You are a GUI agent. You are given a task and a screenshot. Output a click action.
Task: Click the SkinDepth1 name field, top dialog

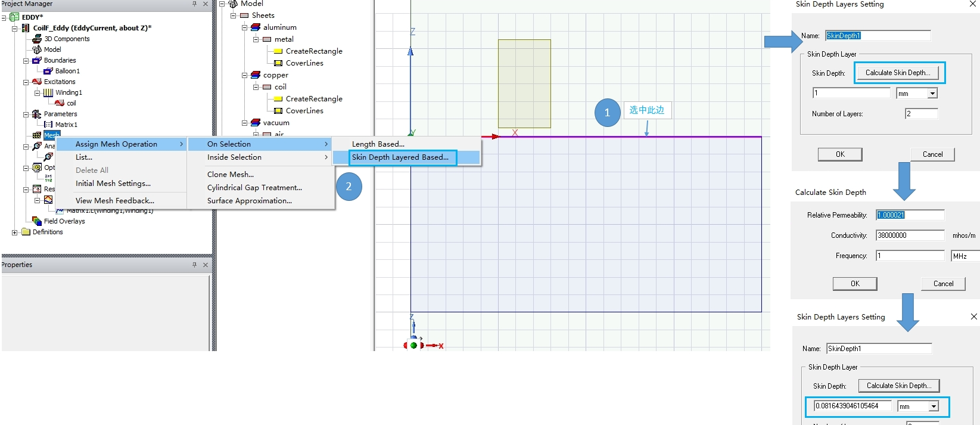point(878,36)
